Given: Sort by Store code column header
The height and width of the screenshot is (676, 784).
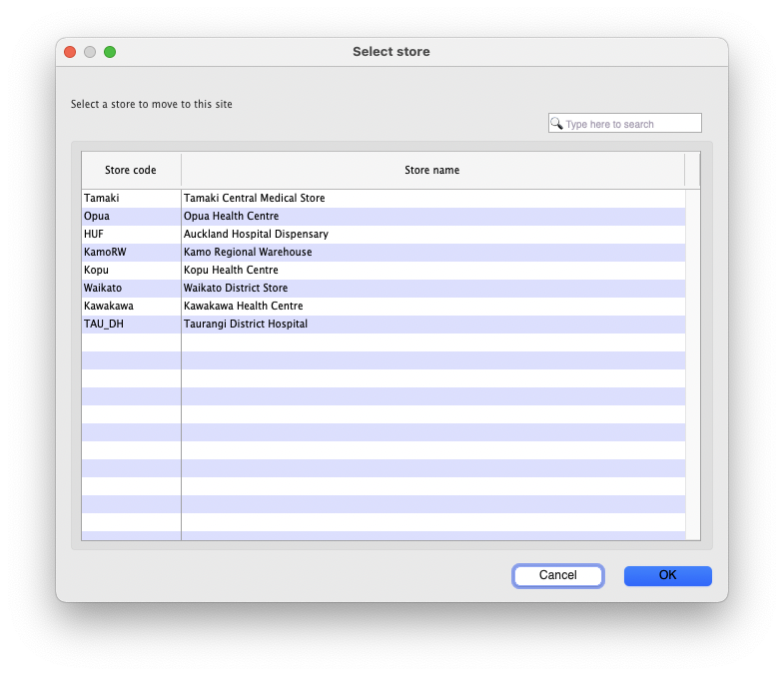Looking at the screenshot, I should click(131, 170).
